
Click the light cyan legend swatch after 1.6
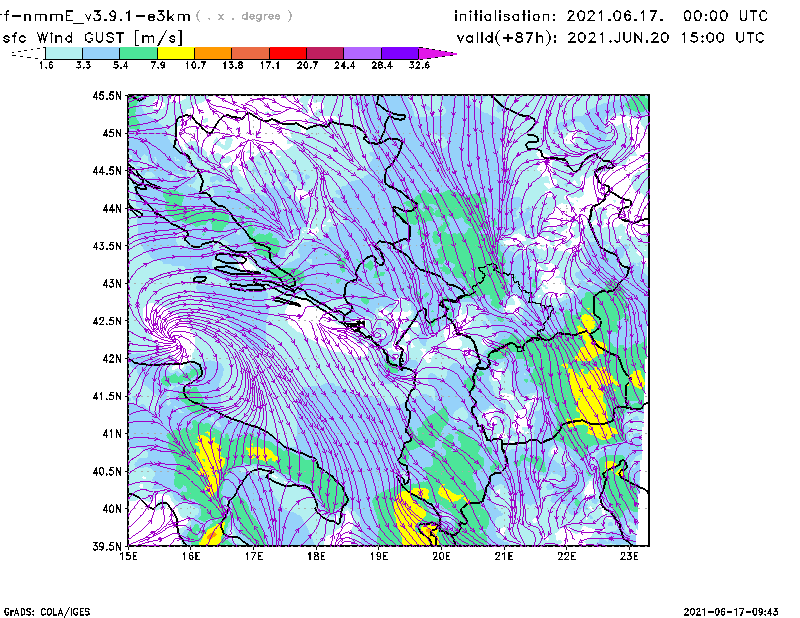click(64, 53)
